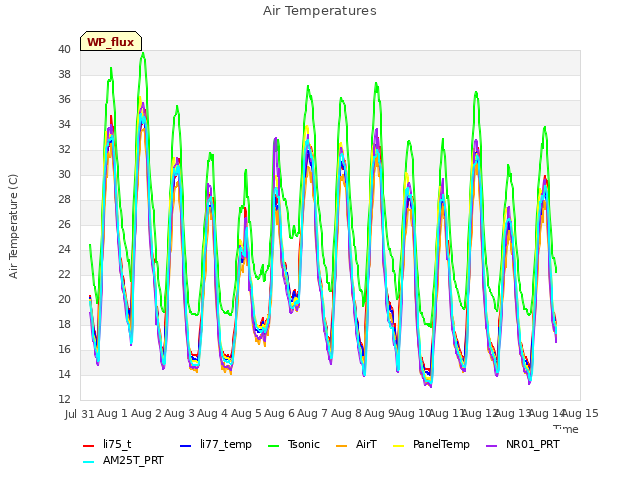Click the 12 y-axis tick label

coord(64,399)
